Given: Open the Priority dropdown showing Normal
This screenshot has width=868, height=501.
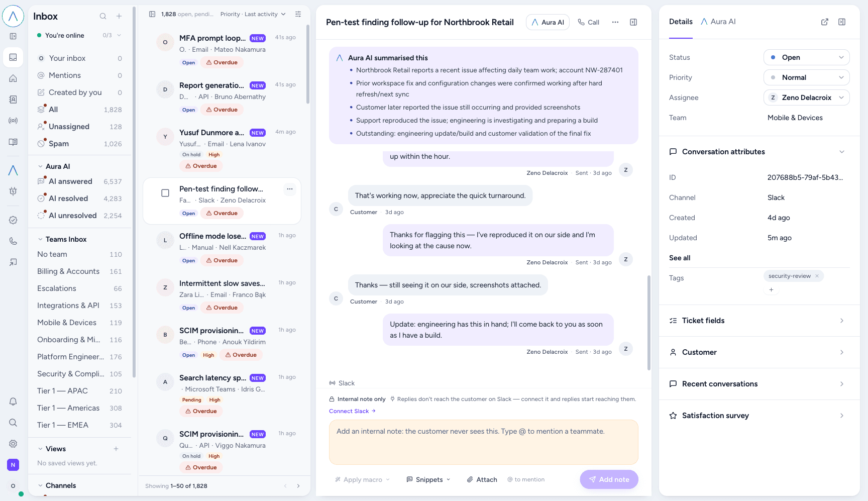Looking at the screenshot, I should click(x=806, y=77).
